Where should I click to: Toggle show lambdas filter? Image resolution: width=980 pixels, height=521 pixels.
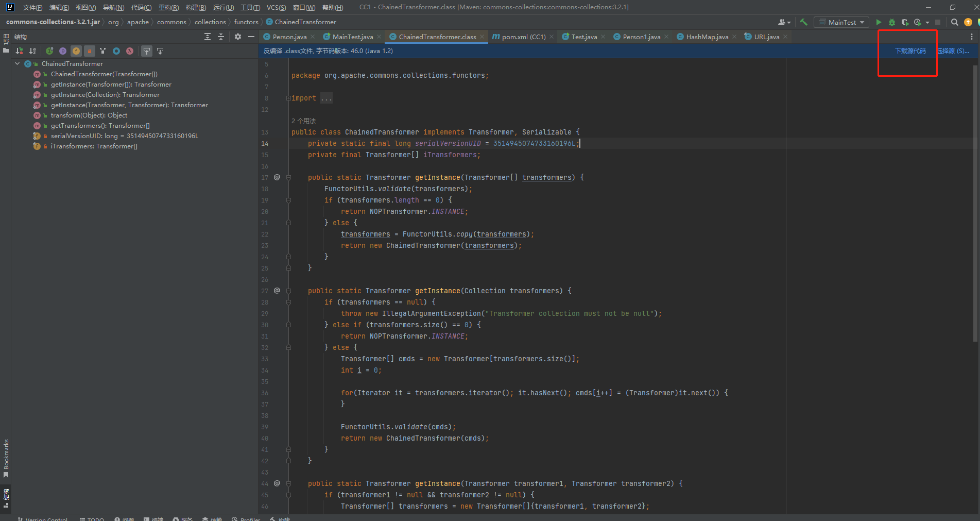130,51
